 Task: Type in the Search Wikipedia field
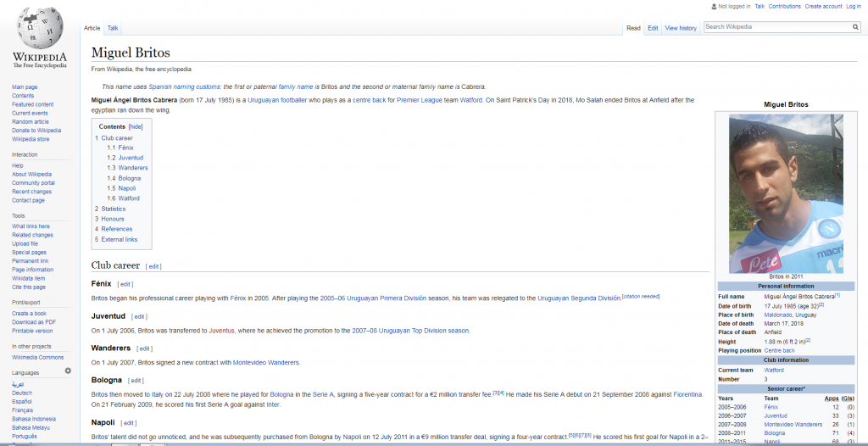click(776, 27)
